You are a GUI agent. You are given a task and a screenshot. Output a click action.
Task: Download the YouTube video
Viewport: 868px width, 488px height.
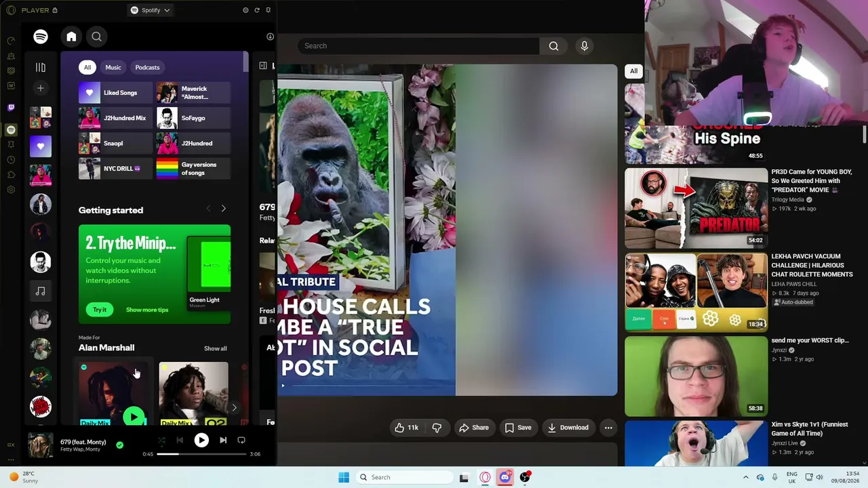pos(568,428)
